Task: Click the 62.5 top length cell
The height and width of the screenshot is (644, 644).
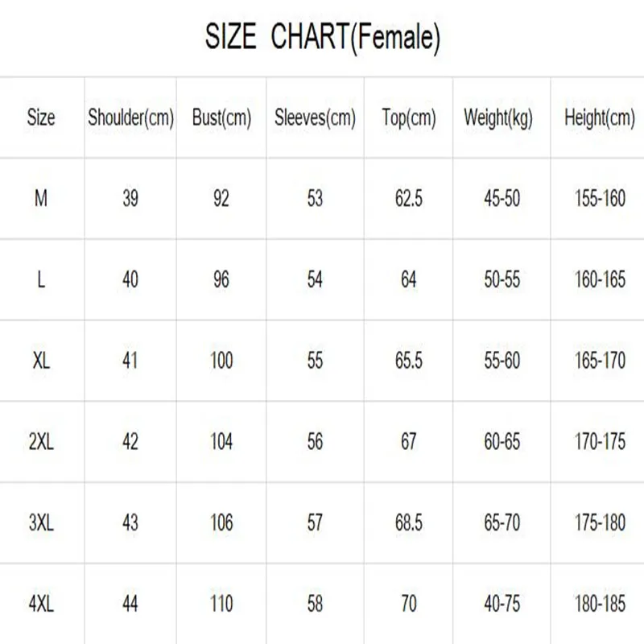Action: tap(409, 198)
